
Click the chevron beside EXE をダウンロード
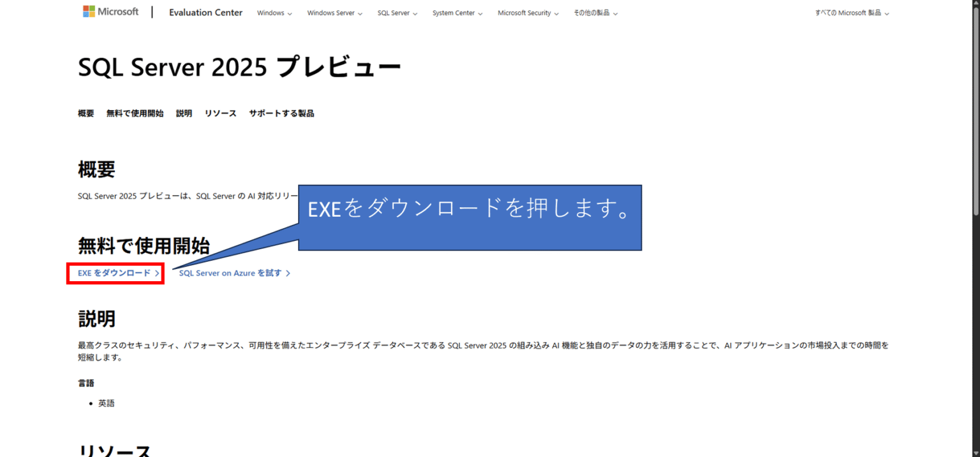158,273
